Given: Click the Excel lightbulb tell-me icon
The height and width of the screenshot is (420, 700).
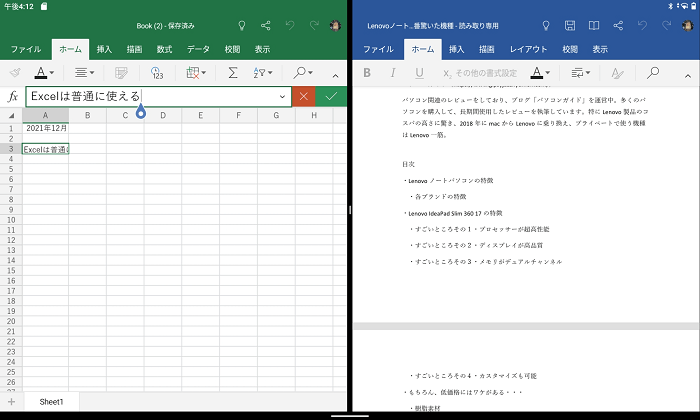Looking at the screenshot, I should click(242, 25).
